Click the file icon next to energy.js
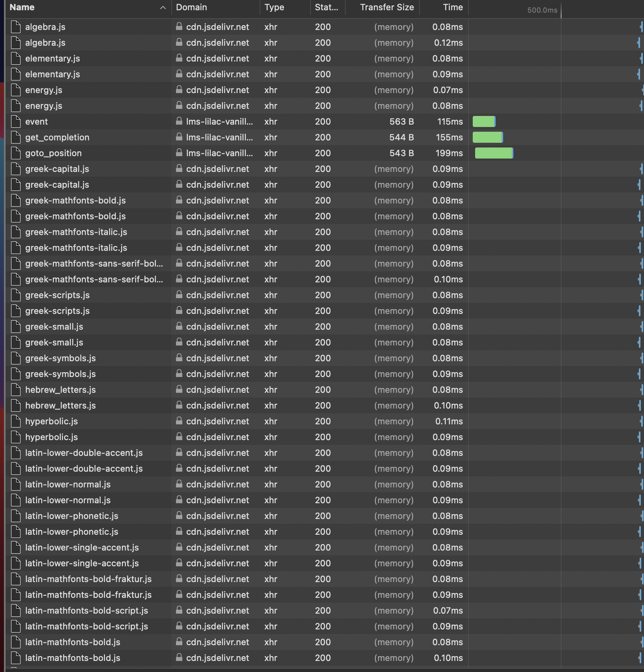Image resolution: width=644 pixels, height=672 pixels. pos(15,90)
